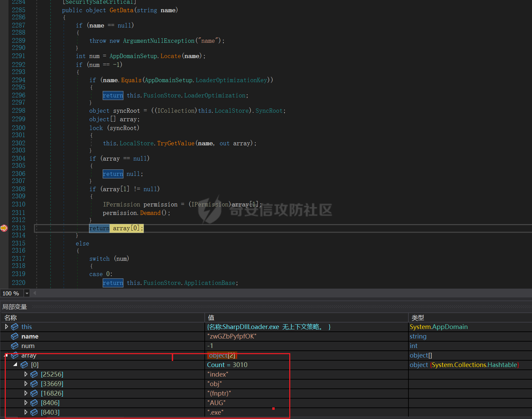Viewport: 532px width, 419px height.
Task: Open the 100 % zoom dropdown
Action: click(x=27, y=293)
